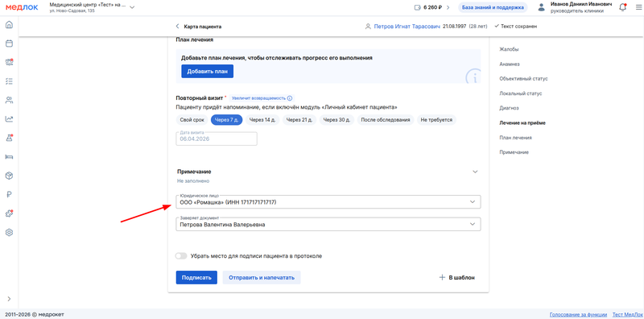Click the info circle in plan banner
The image size is (644, 319).
click(x=473, y=77)
